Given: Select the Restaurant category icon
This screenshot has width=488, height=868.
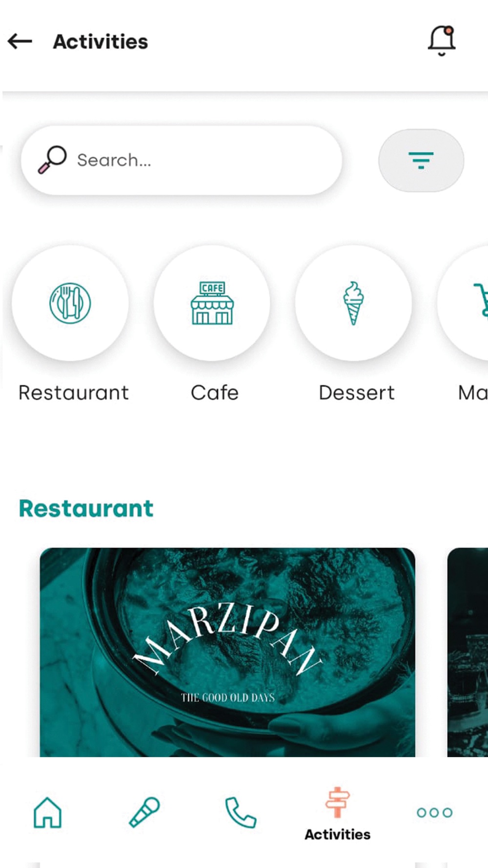Looking at the screenshot, I should (70, 303).
